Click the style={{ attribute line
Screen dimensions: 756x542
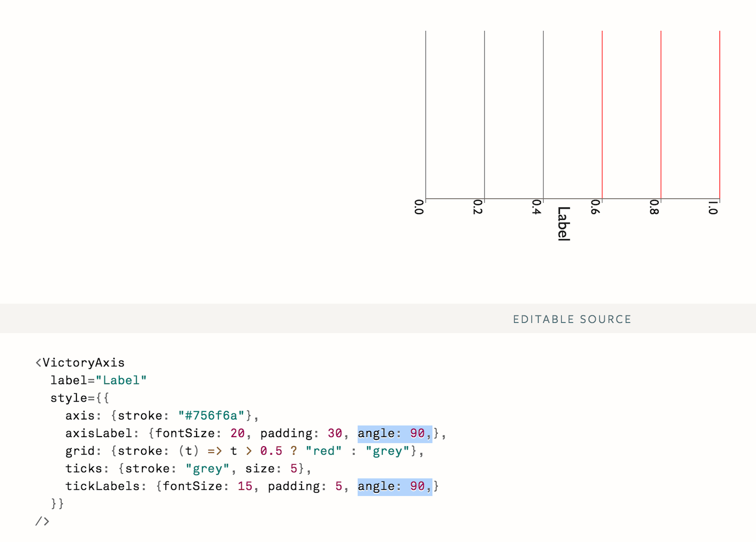[80, 398]
